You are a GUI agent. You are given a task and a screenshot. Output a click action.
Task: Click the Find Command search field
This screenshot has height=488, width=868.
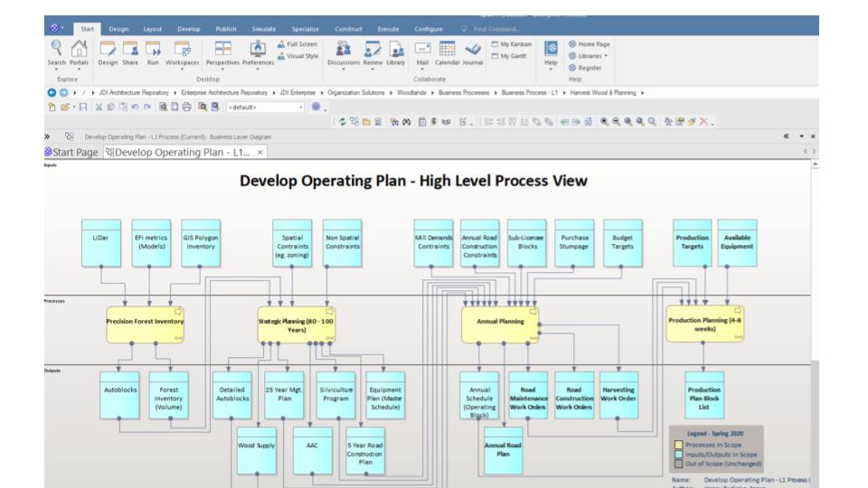496,29
